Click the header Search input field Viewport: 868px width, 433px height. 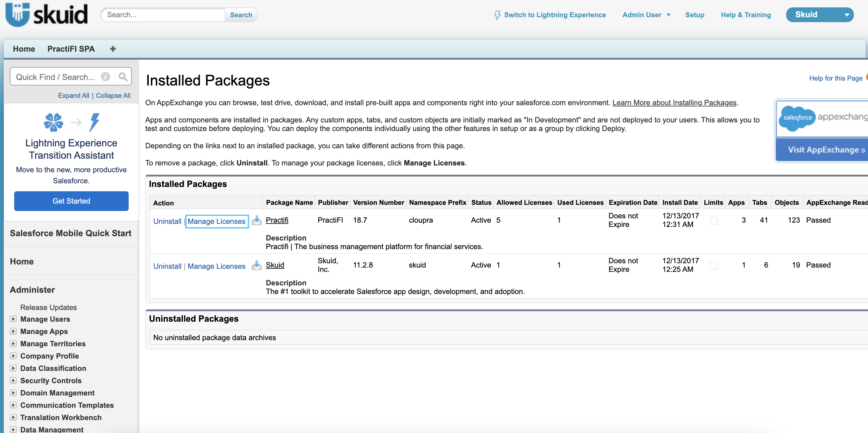click(163, 15)
